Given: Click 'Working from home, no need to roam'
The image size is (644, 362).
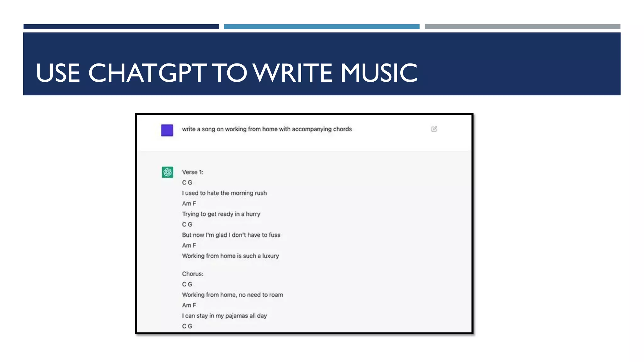Looking at the screenshot, I should pyautogui.click(x=232, y=295).
